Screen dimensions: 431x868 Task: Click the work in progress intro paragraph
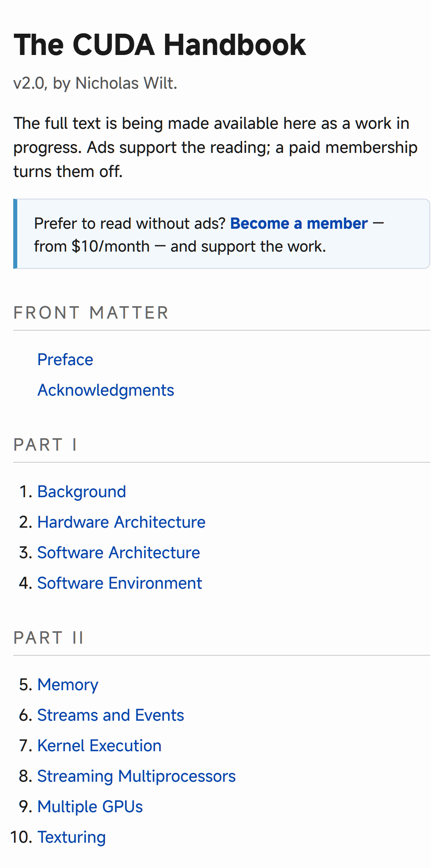pos(216,147)
